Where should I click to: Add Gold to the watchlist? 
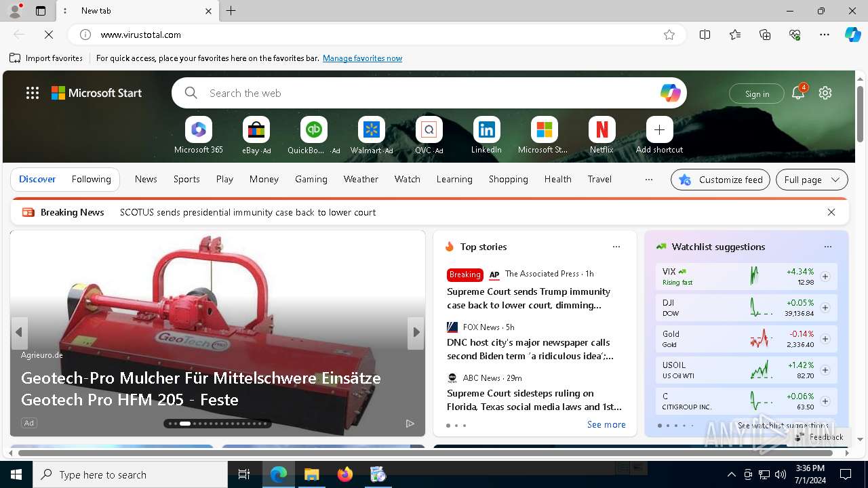pyautogui.click(x=825, y=339)
